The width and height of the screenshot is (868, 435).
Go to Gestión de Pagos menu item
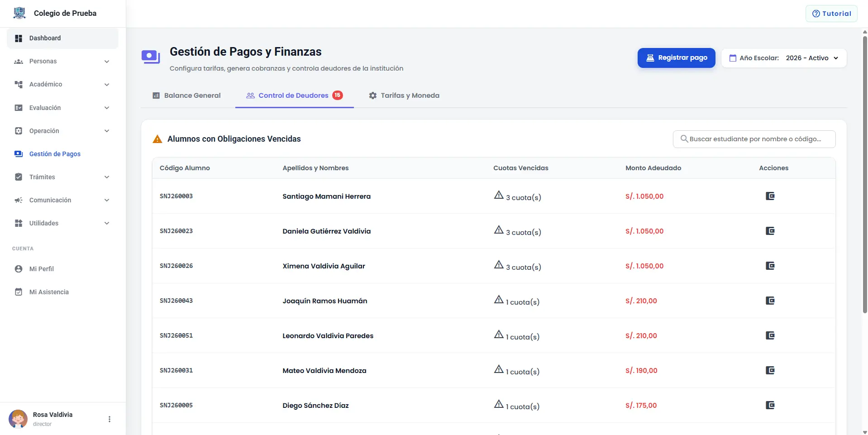tap(62, 154)
